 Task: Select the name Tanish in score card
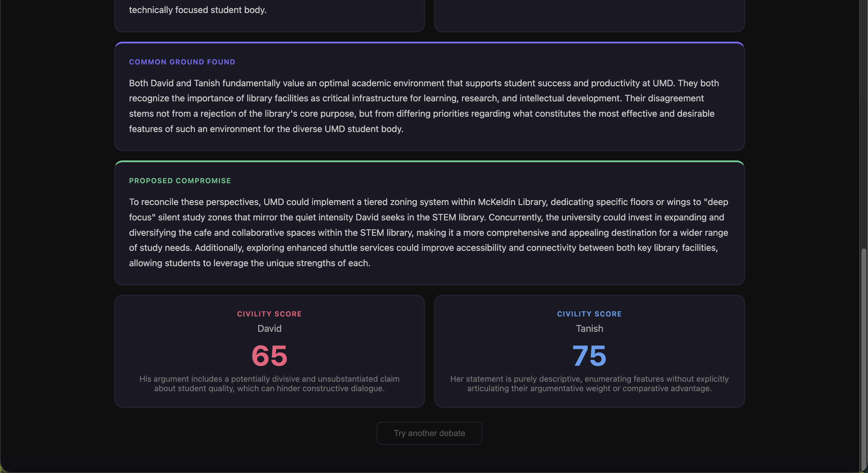pos(589,328)
